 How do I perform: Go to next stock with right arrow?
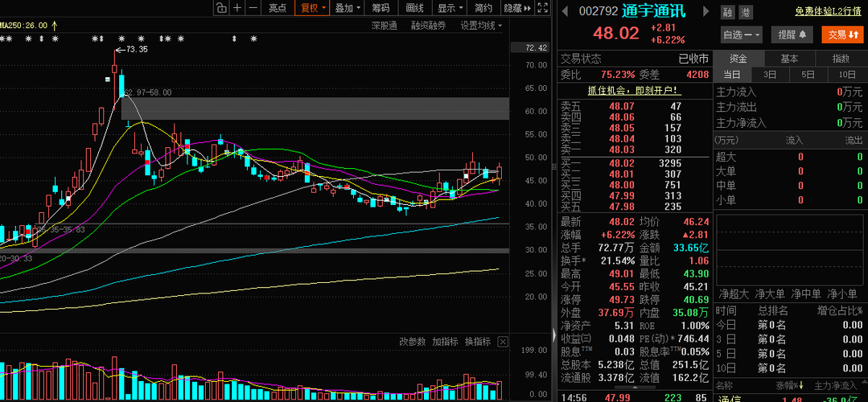click(706, 11)
